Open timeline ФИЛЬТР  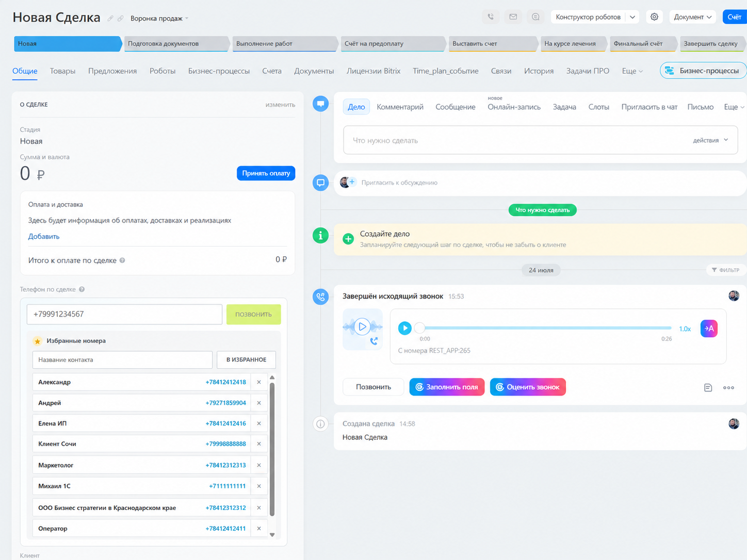pos(726,270)
